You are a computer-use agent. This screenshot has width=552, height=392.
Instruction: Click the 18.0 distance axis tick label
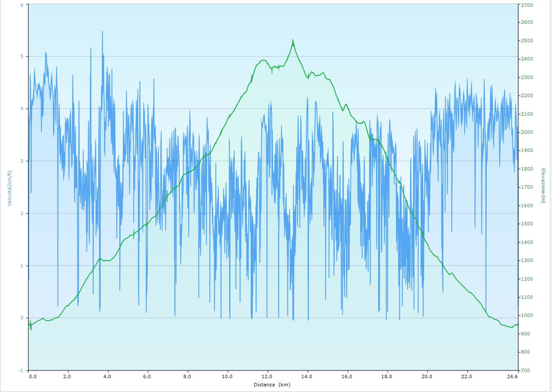387,376
